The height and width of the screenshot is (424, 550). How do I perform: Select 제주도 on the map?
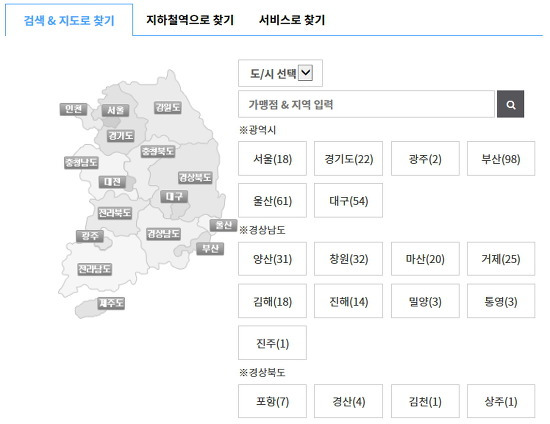point(111,303)
